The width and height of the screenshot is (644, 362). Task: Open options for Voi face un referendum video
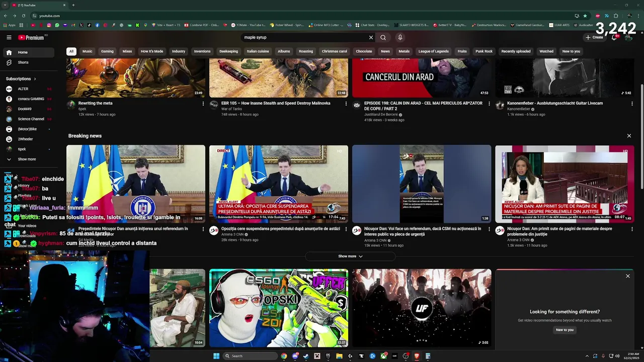(x=489, y=229)
